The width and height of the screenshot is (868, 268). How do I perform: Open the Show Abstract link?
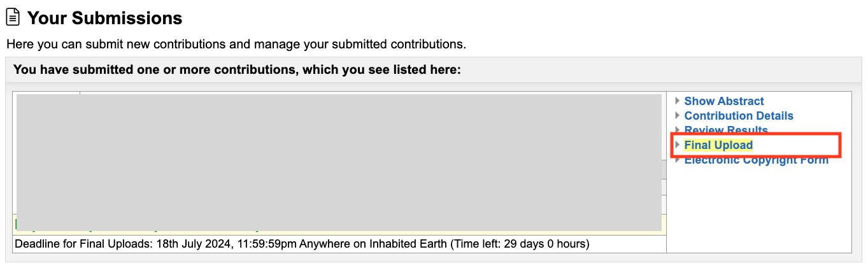[724, 101]
